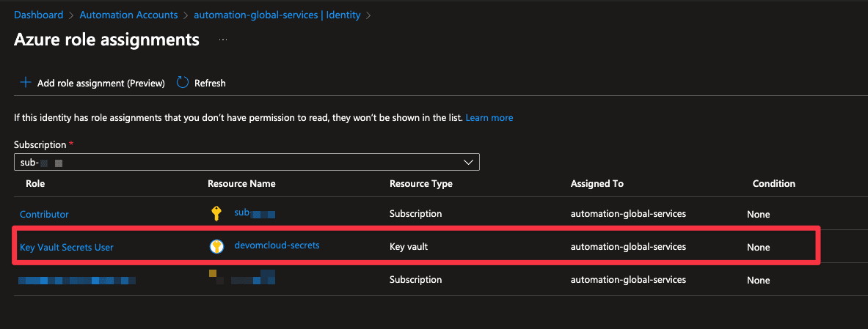Open the ellipsis menu beside the page title
The width and height of the screenshot is (868, 329).
click(x=223, y=40)
